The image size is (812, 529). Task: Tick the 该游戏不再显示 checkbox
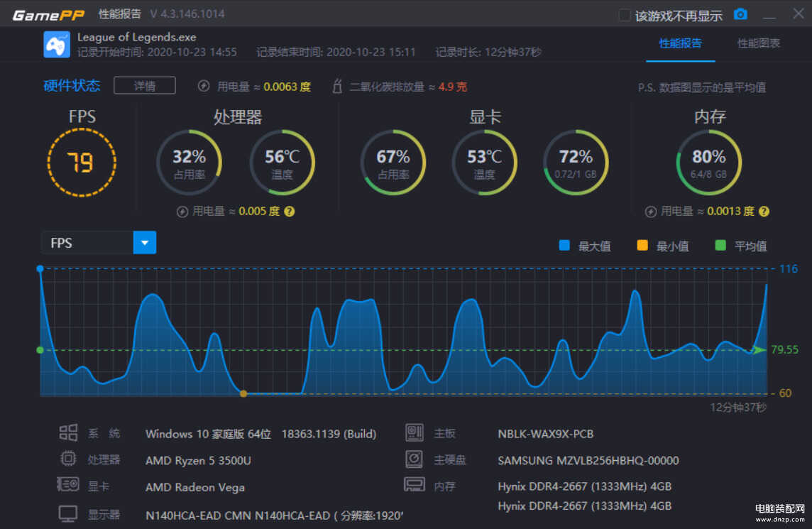coord(625,16)
